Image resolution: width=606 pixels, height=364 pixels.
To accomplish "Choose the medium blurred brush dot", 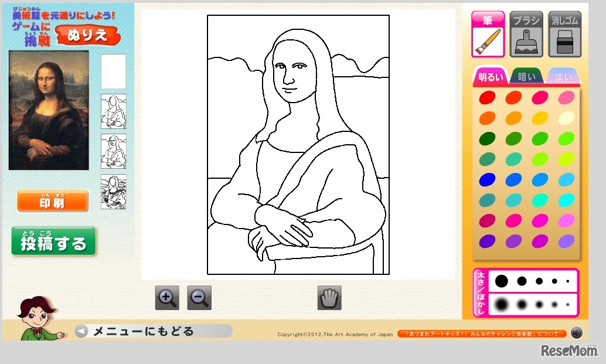I will 539,304.
